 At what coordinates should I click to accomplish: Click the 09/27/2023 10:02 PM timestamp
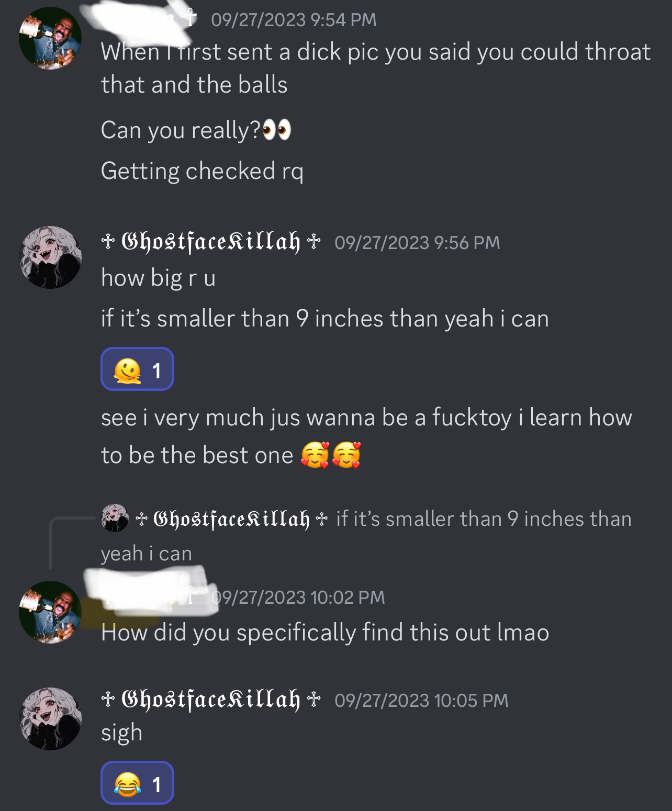(298, 597)
